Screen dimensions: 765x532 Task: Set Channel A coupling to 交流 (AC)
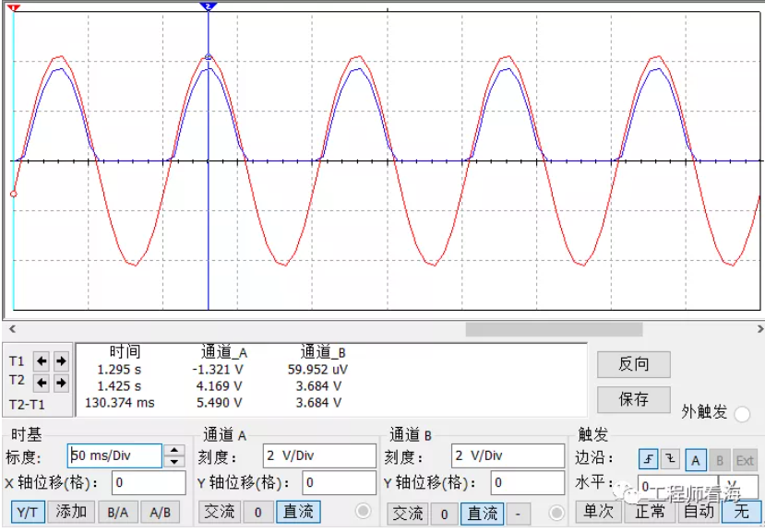(x=219, y=512)
